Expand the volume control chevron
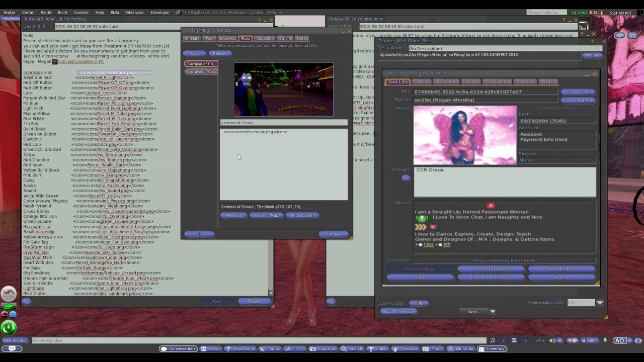Image resolution: width=644 pixels, height=362 pixels. point(558,340)
